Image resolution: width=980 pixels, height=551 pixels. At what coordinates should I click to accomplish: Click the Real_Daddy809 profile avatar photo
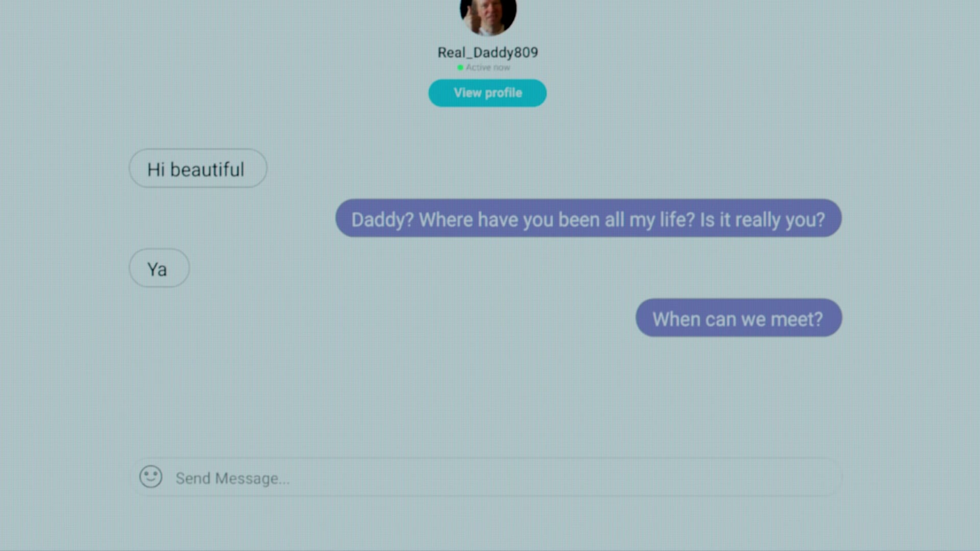pos(488,15)
